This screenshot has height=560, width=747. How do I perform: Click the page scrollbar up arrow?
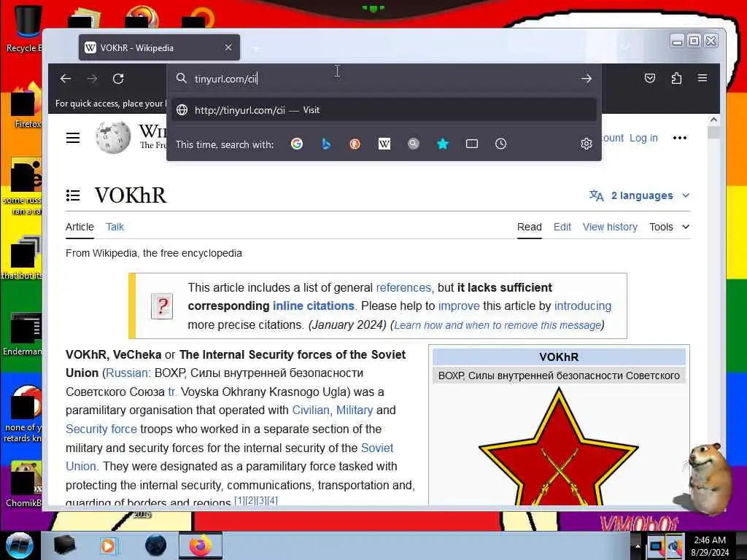click(x=713, y=120)
